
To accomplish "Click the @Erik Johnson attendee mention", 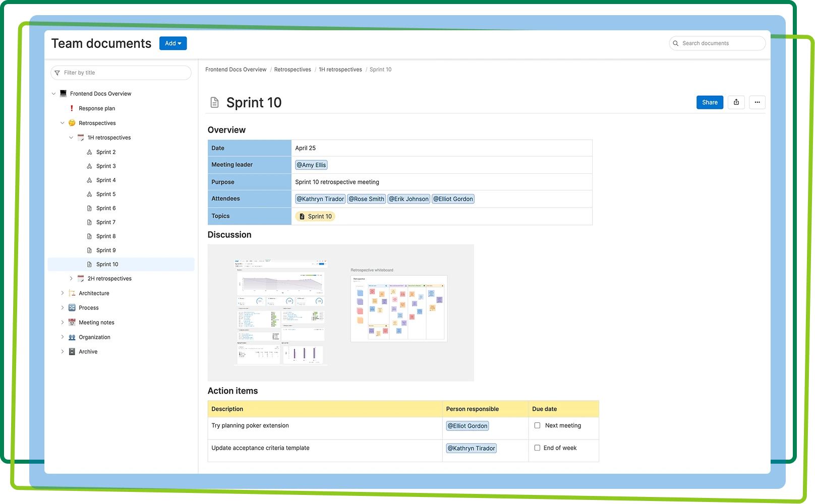I will (x=409, y=199).
